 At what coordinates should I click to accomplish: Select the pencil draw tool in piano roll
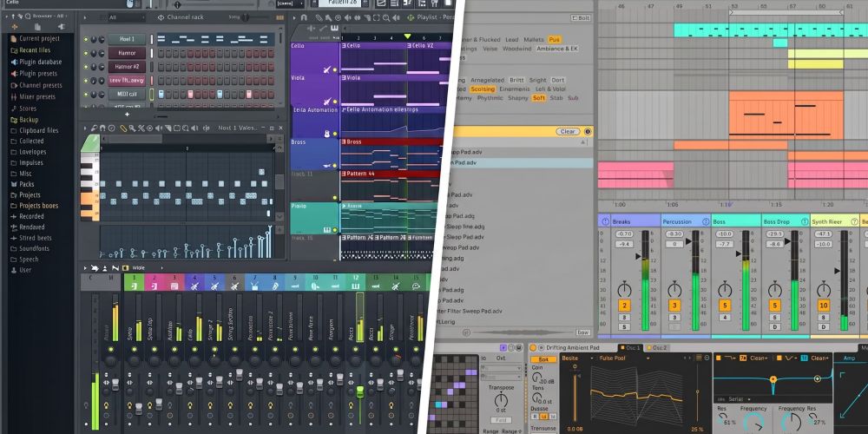click(123, 128)
